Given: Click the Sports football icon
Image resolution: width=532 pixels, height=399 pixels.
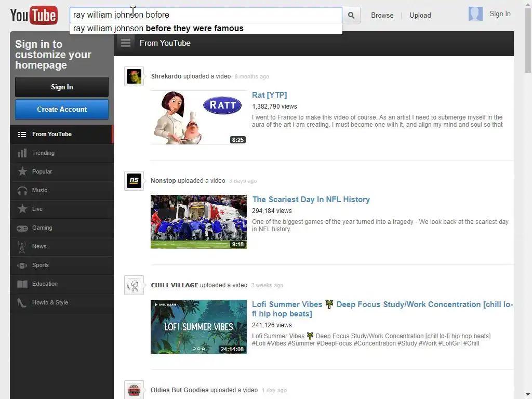Looking at the screenshot, I should 22,265.
